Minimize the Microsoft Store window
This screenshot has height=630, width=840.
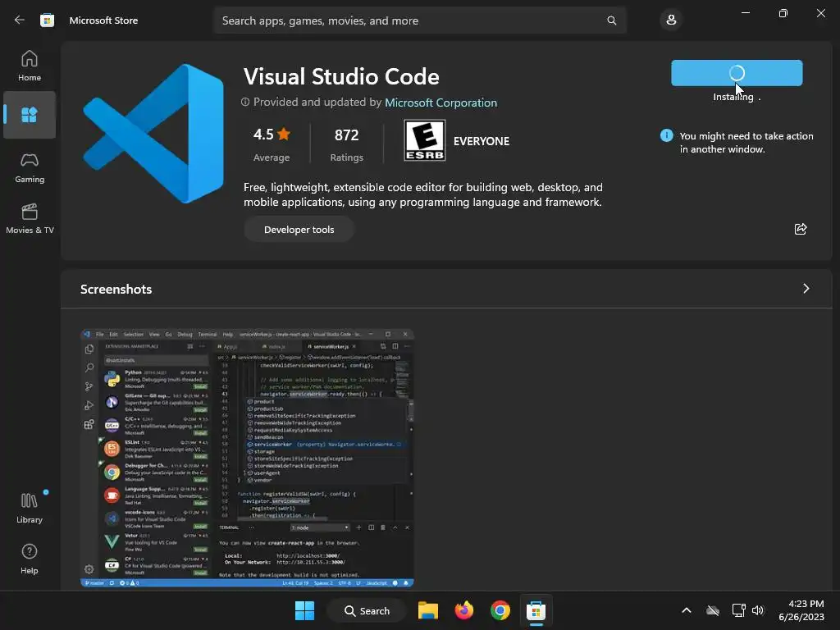[745, 13]
